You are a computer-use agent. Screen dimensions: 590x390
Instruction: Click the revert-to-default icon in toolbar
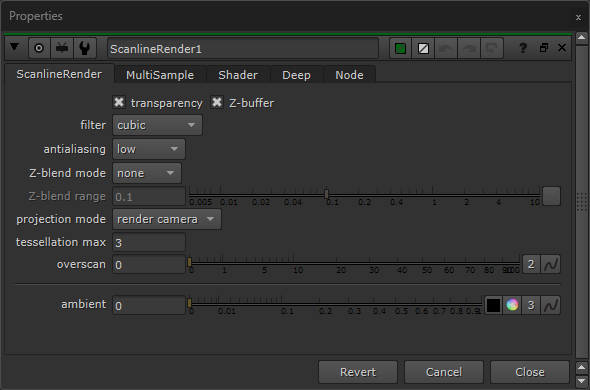pyautogui.click(x=491, y=48)
